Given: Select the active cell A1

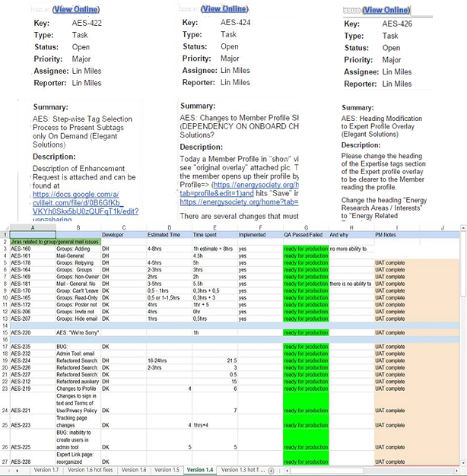Looking at the screenshot, I should coord(33,235).
